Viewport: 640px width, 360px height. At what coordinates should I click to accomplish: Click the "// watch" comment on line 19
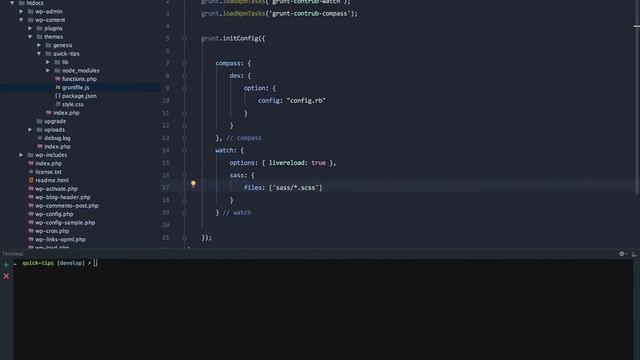(x=237, y=213)
